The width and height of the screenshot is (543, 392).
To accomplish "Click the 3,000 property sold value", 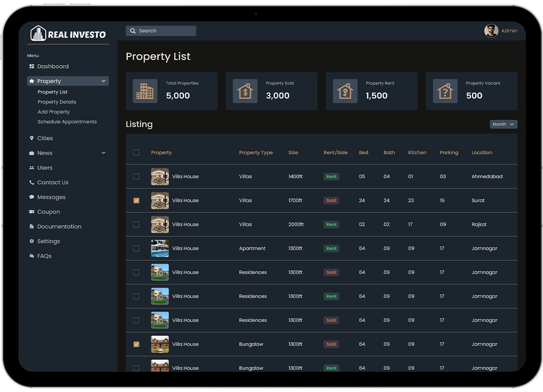I will click(278, 96).
